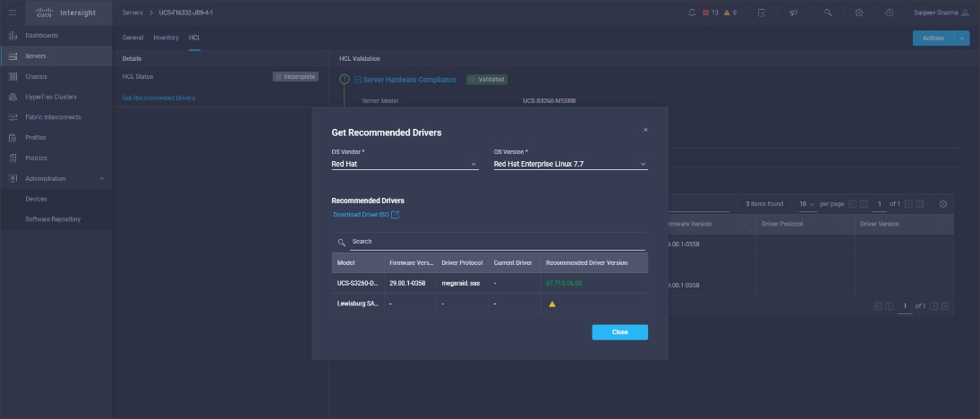The image size is (980, 419).
Task: Collapse the Administration section chevron
Action: (x=102, y=178)
